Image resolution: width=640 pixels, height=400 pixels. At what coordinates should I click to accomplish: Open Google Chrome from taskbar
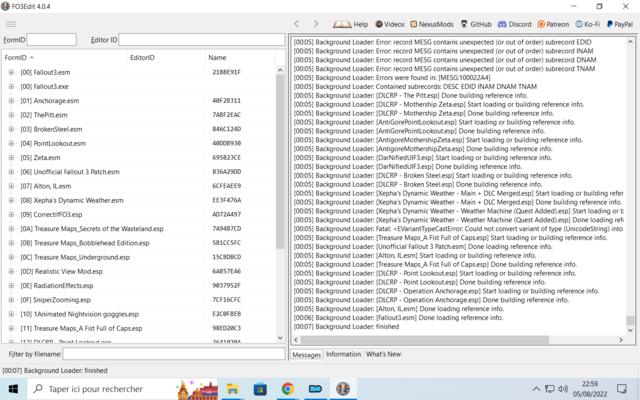tap(288, 389)
